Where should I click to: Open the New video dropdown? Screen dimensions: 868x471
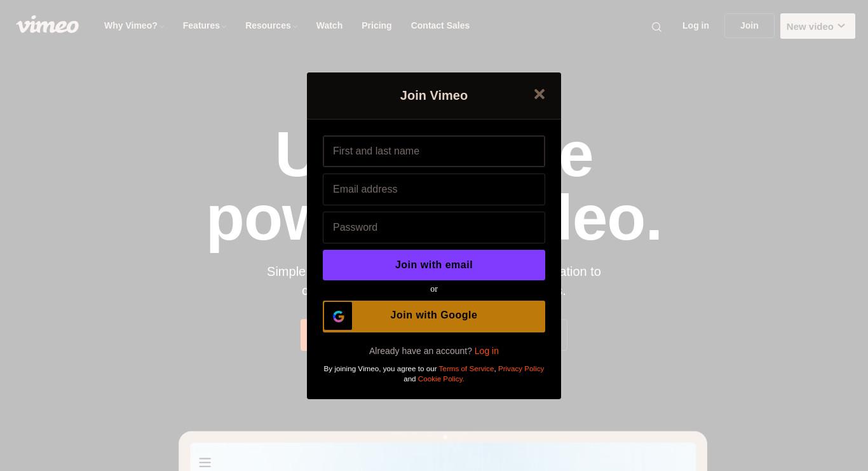click(818, 26)
